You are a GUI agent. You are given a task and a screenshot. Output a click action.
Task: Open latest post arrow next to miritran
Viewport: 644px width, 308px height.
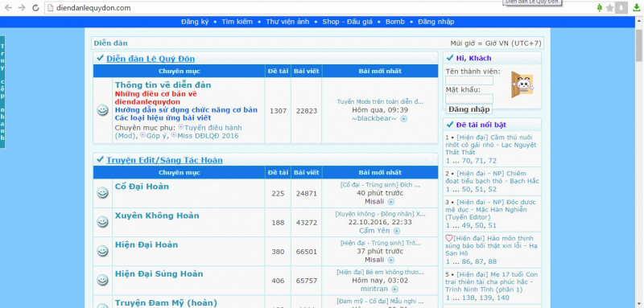394,290
